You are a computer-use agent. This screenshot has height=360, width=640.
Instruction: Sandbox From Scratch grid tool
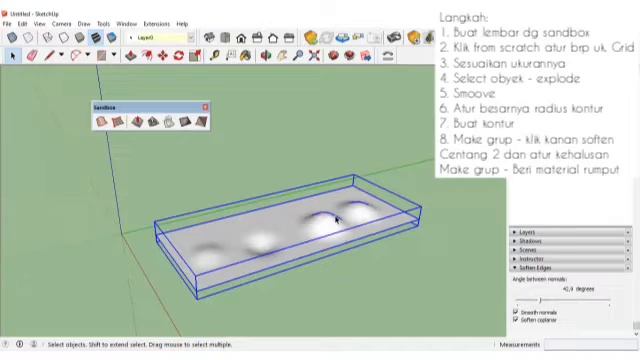click(118, 122)
